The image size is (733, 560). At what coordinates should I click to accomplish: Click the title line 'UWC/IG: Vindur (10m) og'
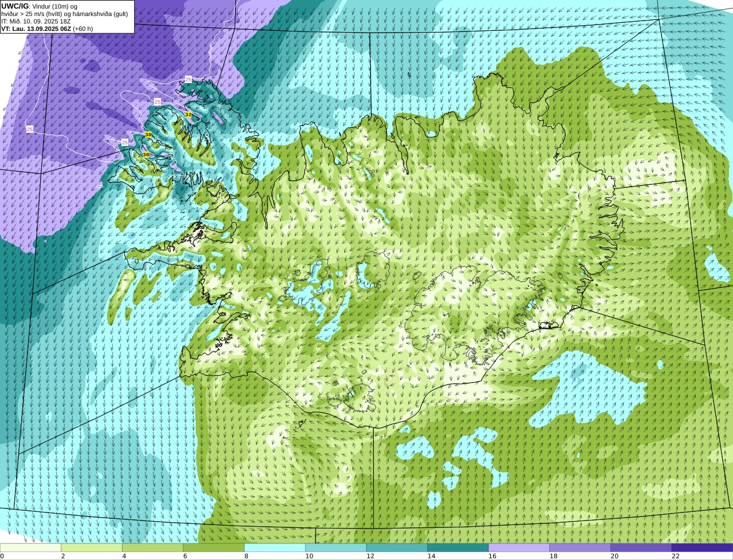(x=40, y=6)
